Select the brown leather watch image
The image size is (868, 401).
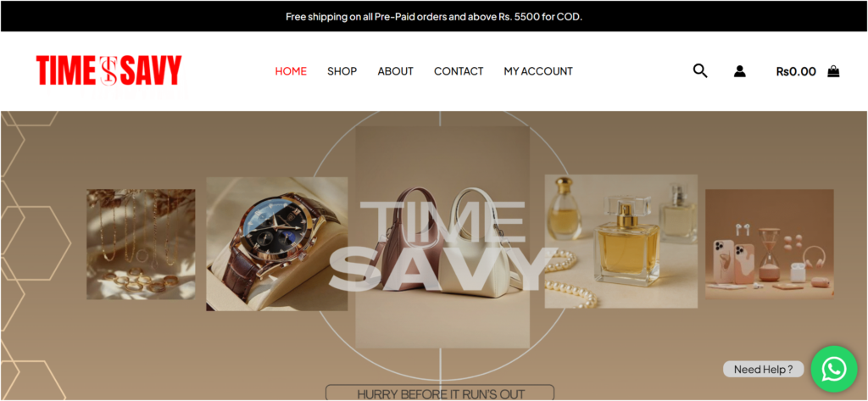(x=277, y=243)
